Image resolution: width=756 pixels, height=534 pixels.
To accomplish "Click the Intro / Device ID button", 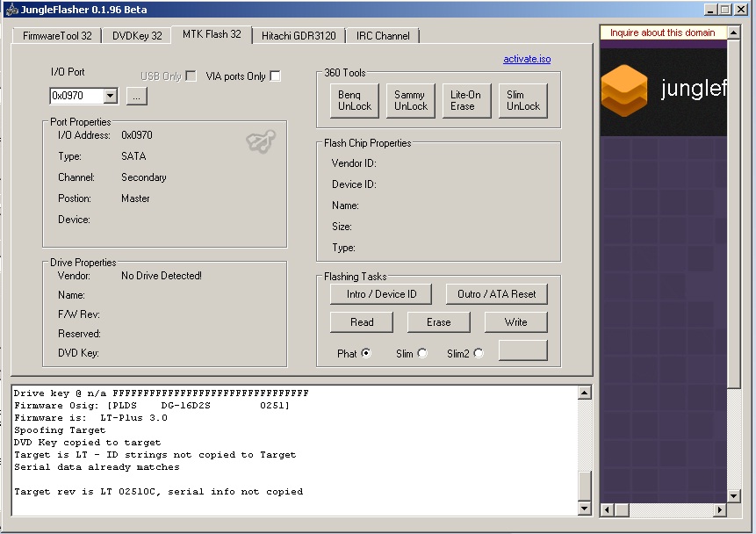I will (382, 294).
